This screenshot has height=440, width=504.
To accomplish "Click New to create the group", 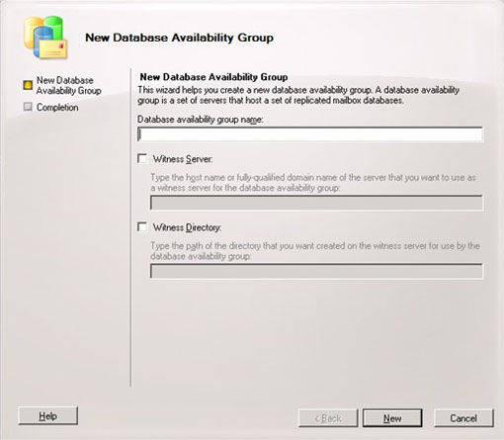I will point(392,418).
